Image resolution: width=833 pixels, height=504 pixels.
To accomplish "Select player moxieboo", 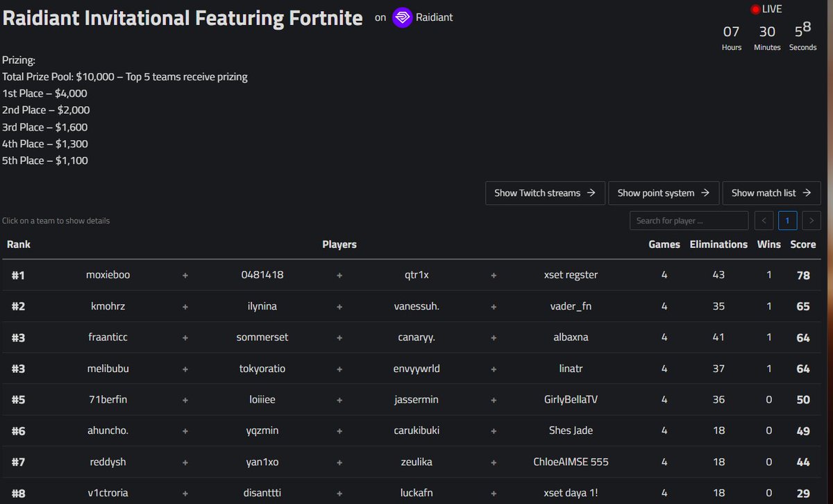I will click(x=108, y=275).
